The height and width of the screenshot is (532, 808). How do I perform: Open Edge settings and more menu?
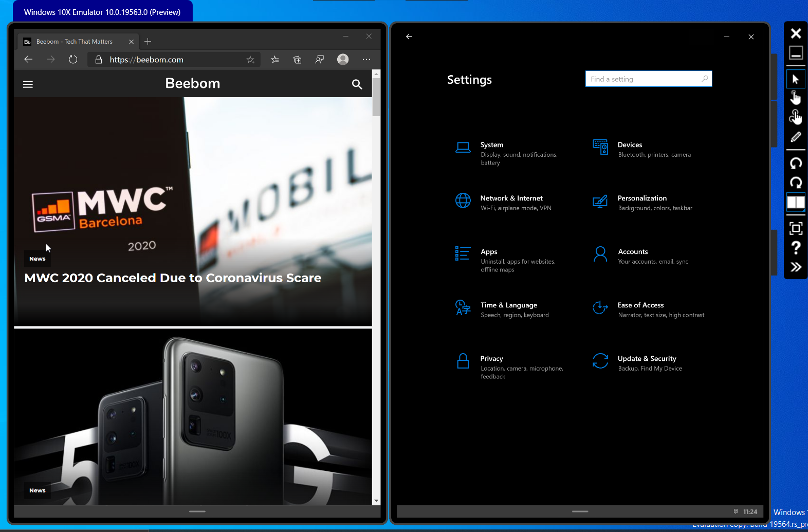click(366, 60)
